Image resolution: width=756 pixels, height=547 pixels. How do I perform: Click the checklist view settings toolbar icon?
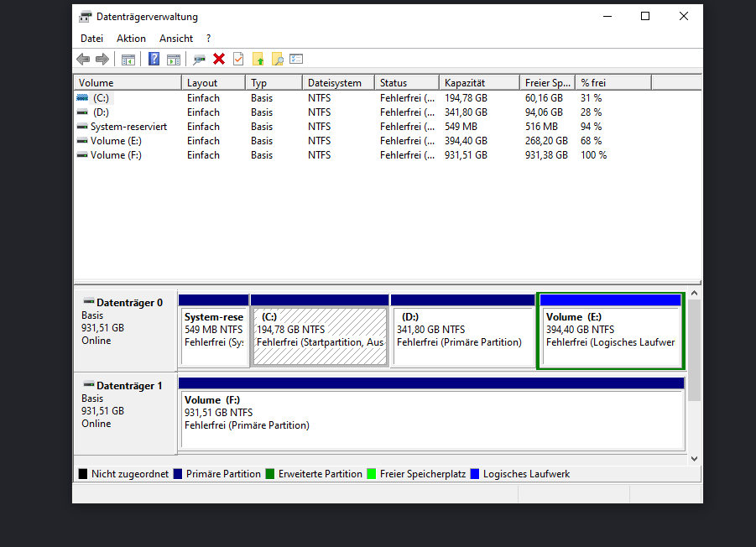coord(296,59)
